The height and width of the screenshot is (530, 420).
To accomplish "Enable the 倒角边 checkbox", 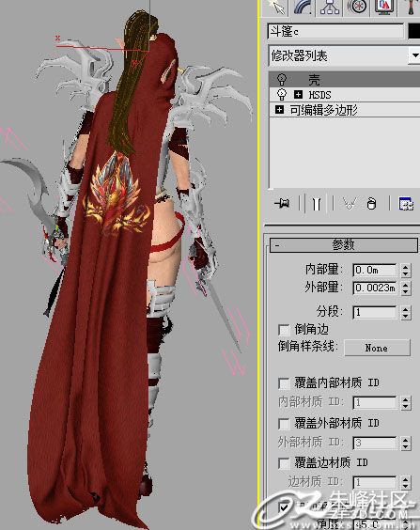I will (284, 329).
